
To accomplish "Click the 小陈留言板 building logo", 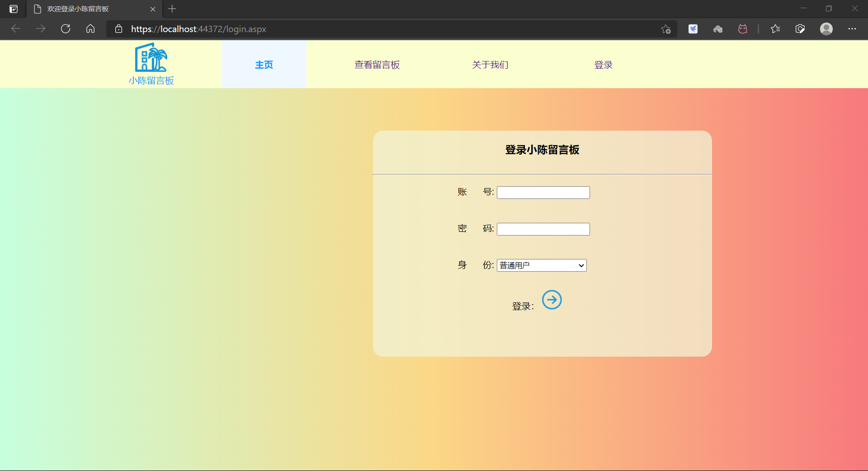I will (x=151, y=58).
